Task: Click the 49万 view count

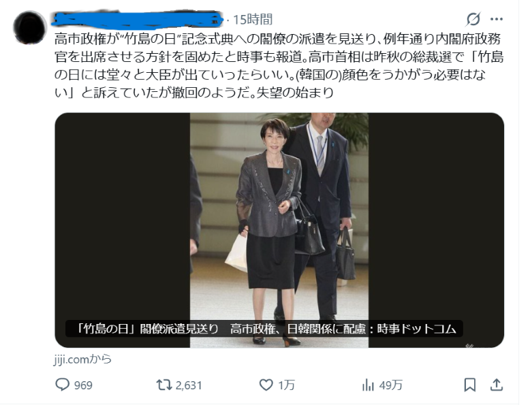Action: point(390,385)
